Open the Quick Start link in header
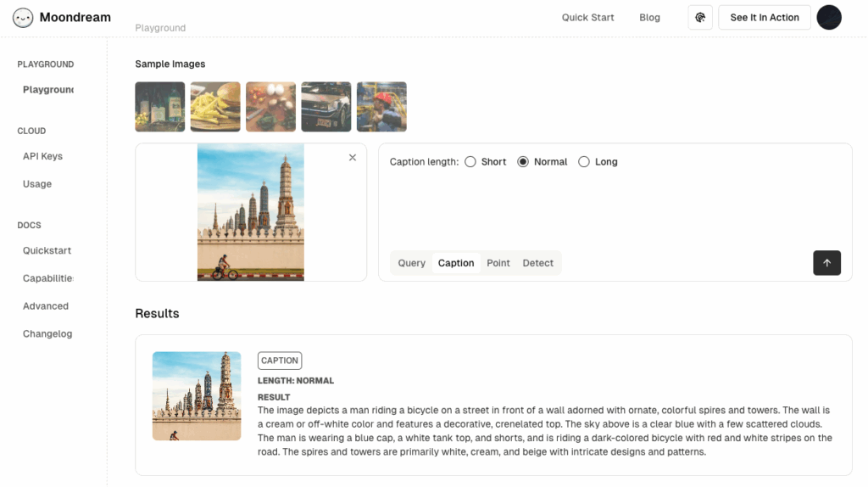Screen dimensions: 868x487 587,18
